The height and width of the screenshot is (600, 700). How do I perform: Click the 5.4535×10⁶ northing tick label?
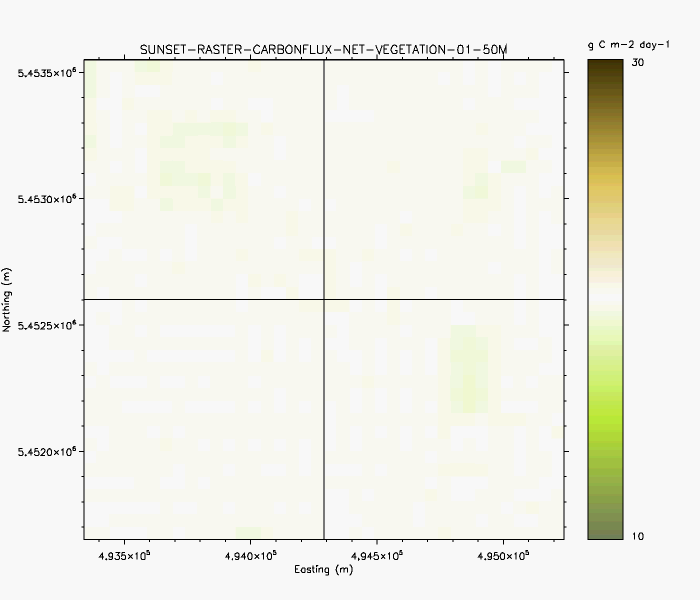(x=48, y=73)
